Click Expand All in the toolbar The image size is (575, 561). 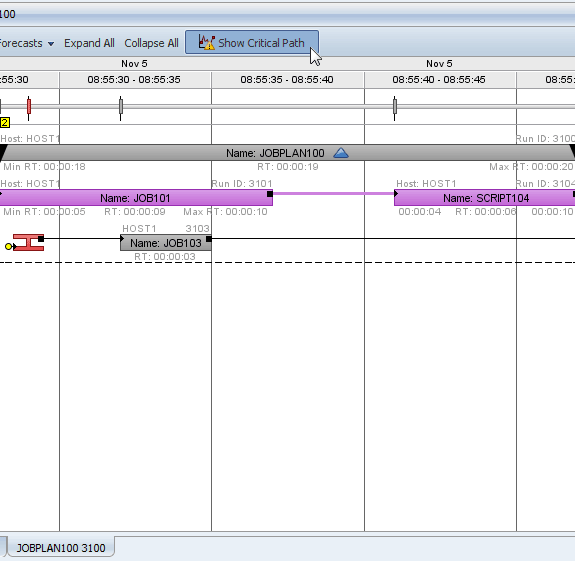pos(89,43)
